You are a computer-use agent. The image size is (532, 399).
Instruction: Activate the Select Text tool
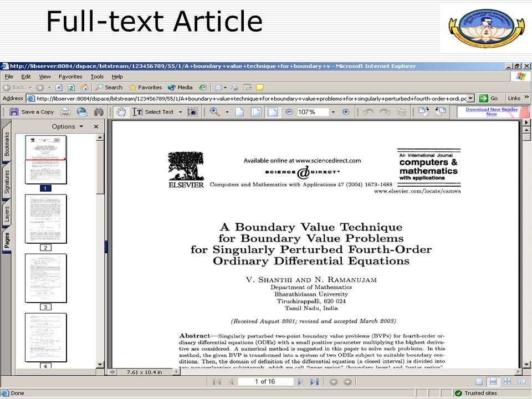pos(153,111)
